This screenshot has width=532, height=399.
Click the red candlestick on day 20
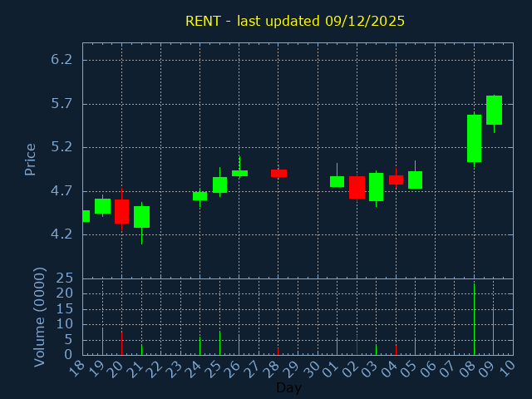[x=121, y=211]
